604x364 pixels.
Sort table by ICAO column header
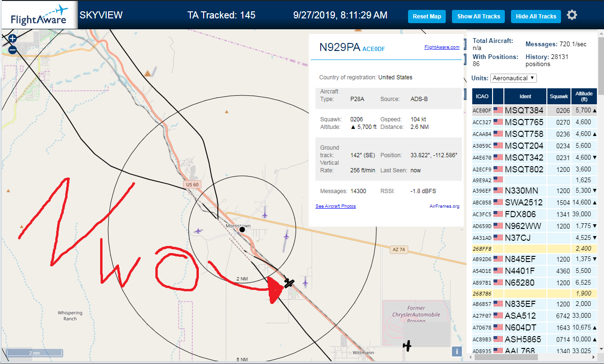(x=482, y=96)
